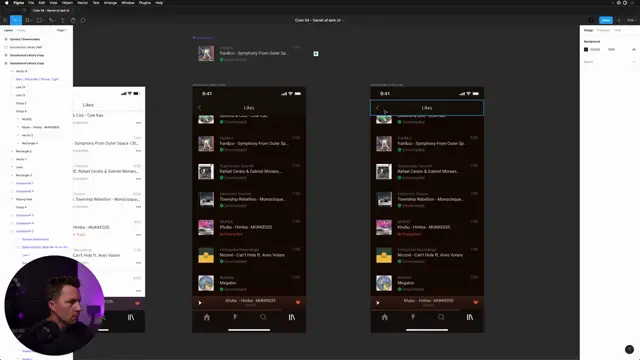Select the Group 6 layer
Screen dimensions: 640x360
21,111
